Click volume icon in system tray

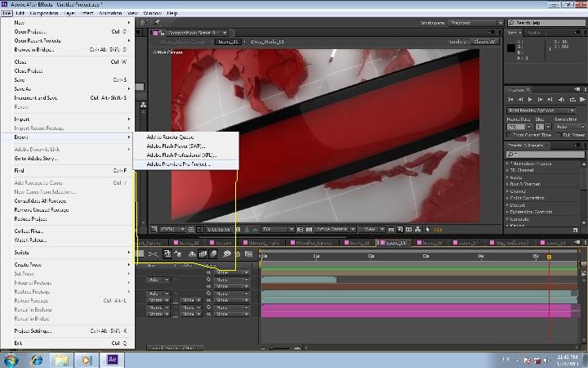pos(546,361)
